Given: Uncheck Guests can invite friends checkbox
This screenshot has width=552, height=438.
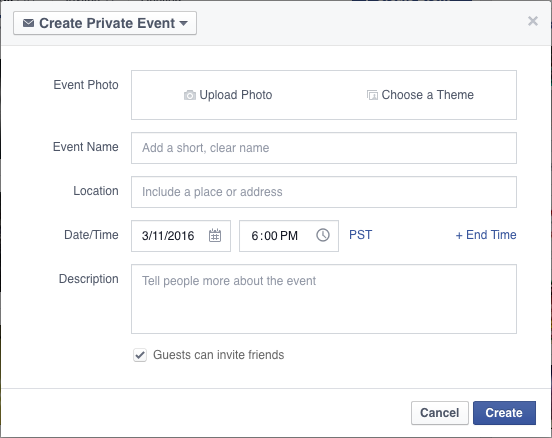Looking at the screenshot, I should pos(140,355).
